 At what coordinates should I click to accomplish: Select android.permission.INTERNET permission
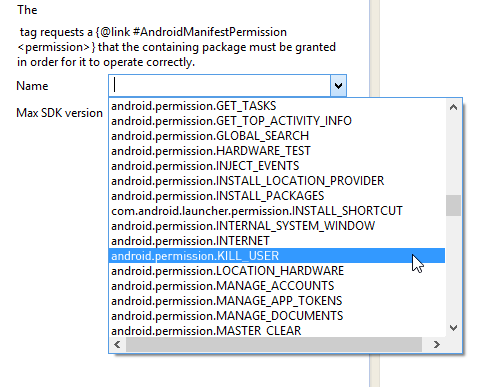[277, 241]
